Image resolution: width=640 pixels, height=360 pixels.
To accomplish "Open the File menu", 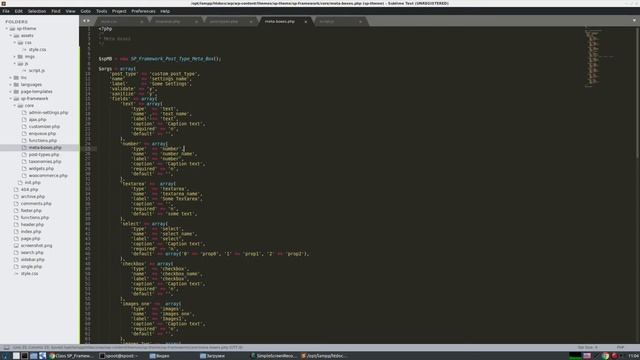I will (6, 11).
